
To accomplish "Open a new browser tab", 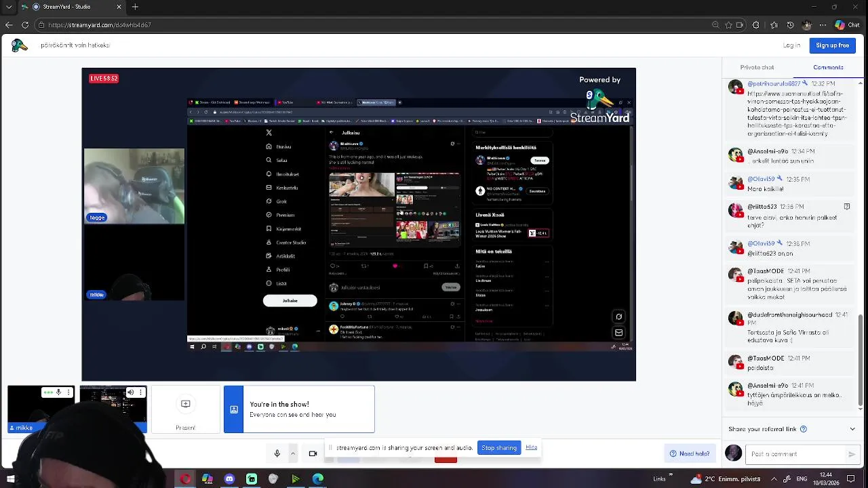I will coord(135,7).
